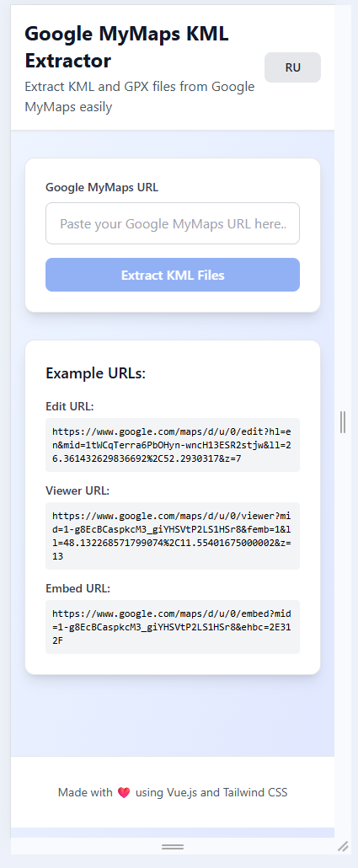Click the Google MyMaps URL input field
358x868 pixels.
click(x=173, y=223)
